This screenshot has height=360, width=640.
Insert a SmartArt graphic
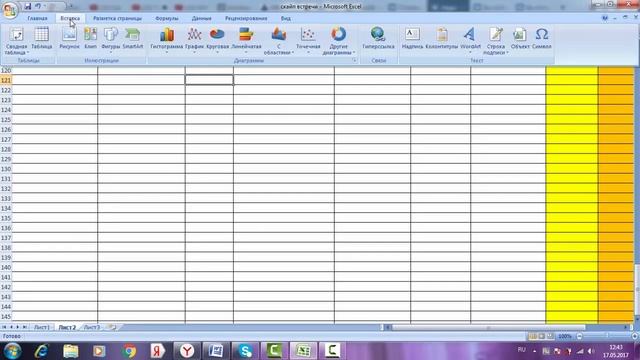coord(133,39)
